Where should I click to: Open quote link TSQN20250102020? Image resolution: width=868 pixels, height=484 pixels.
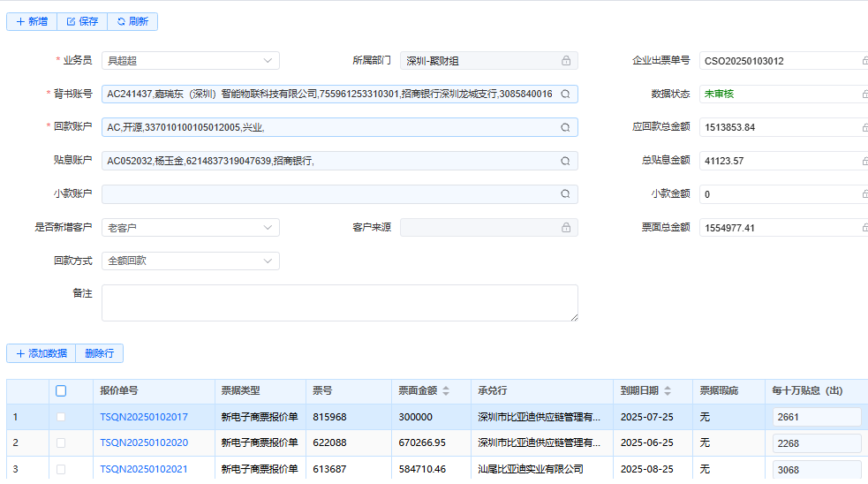(x=144, y=443)
